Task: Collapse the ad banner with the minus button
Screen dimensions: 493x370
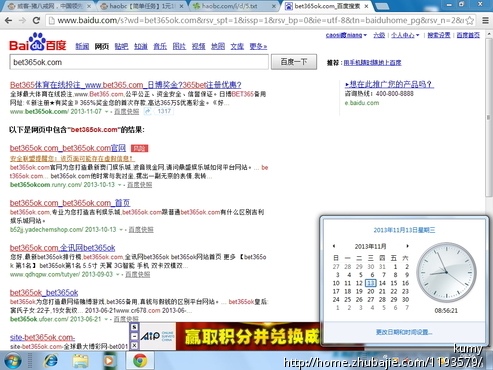Action: 134,336
